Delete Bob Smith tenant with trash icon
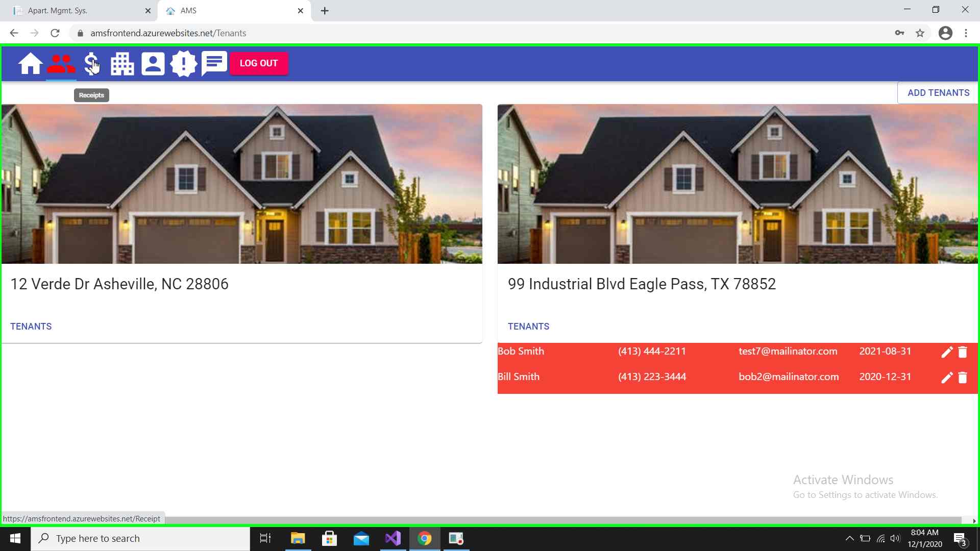980x551 pixels. (963, 352)
